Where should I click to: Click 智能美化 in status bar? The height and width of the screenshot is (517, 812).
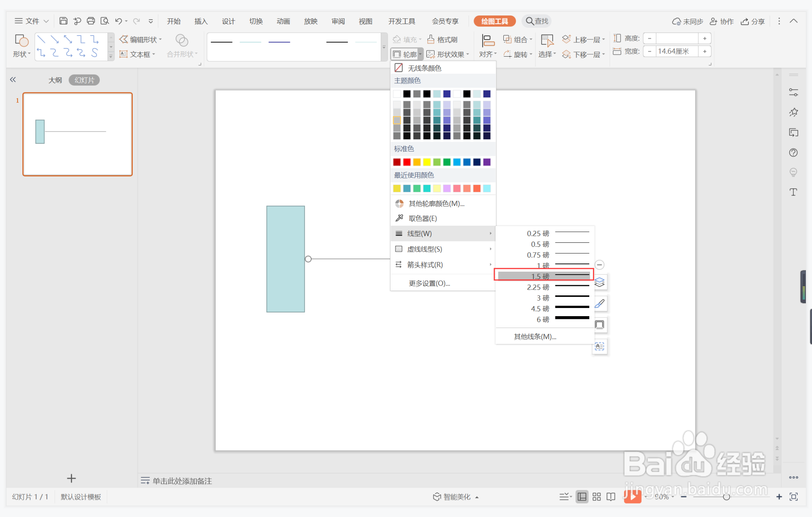click(x=455, y=497)
